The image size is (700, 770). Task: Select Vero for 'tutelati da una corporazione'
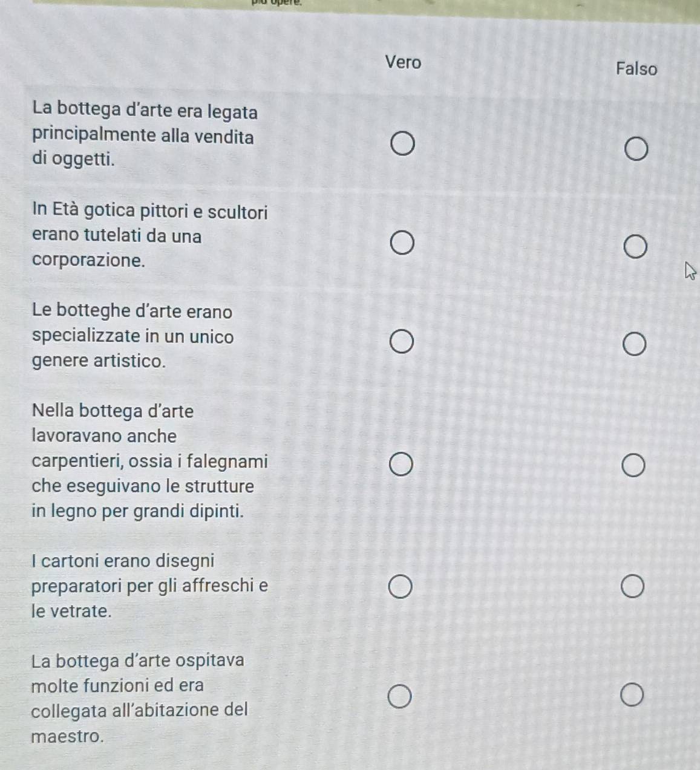pos(402,243)
